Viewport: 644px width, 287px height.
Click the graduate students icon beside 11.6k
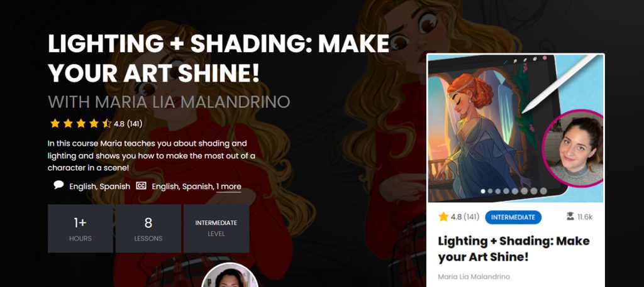(x=570, y=217)
